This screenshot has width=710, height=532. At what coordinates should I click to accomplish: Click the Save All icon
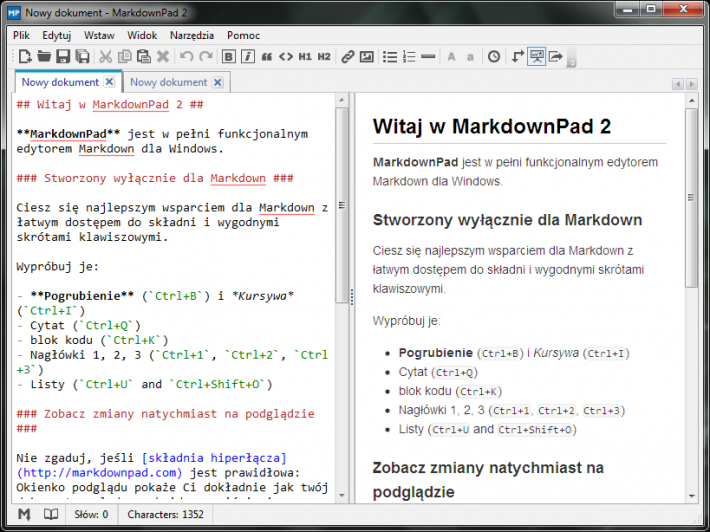coord(82,57)
